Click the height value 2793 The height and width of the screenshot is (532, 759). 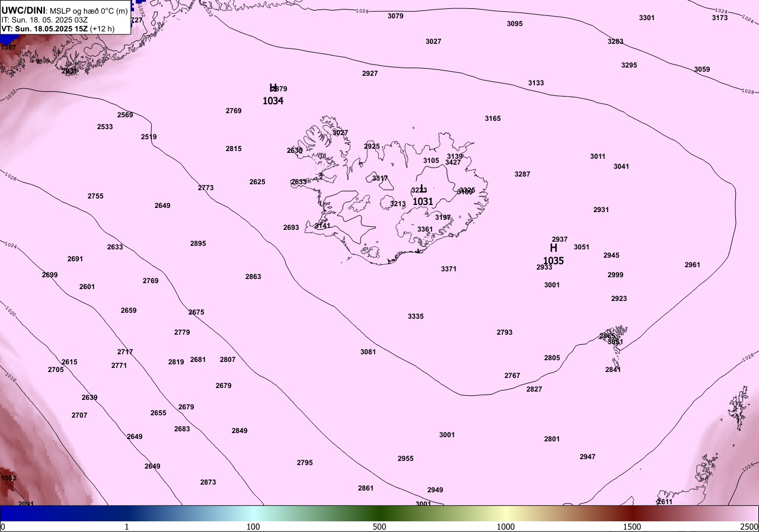[505, 332]
